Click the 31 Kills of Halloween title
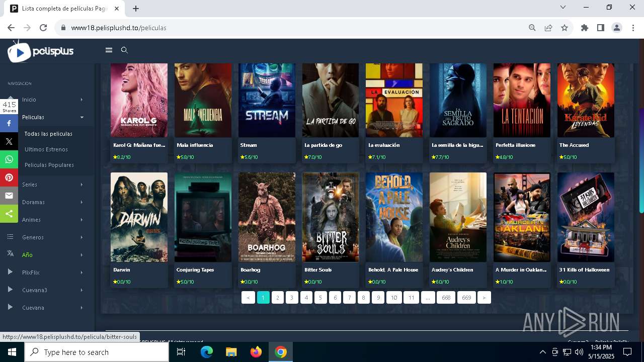Viewport: 644px width, 362px height. [584, 270]
